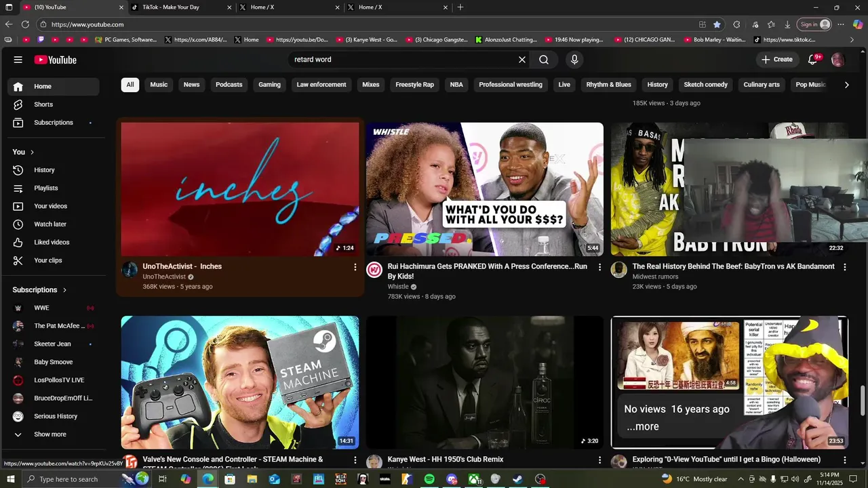Open Skeeter Jean channel in subscriptions

(53, 344)
